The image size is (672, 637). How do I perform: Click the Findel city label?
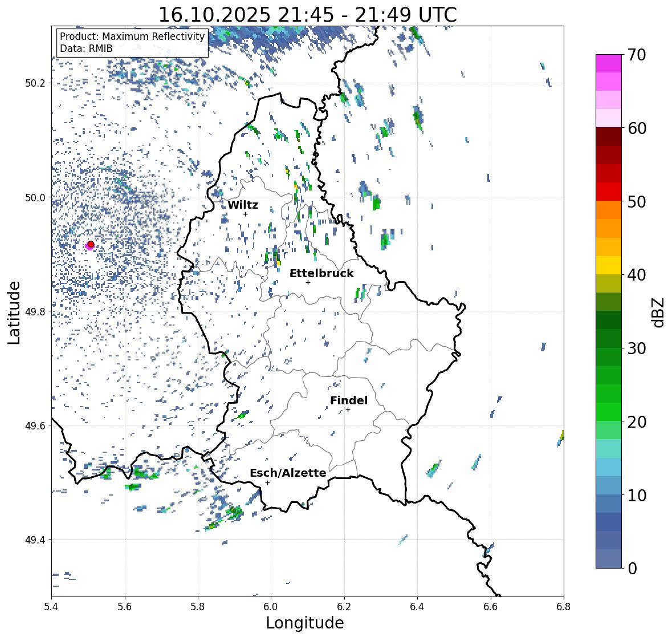tap(349, 400)
